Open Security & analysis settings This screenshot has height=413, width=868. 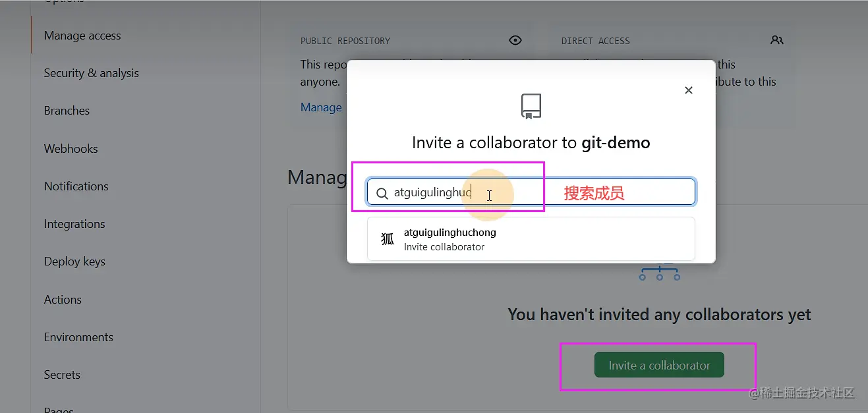point(92,73)
